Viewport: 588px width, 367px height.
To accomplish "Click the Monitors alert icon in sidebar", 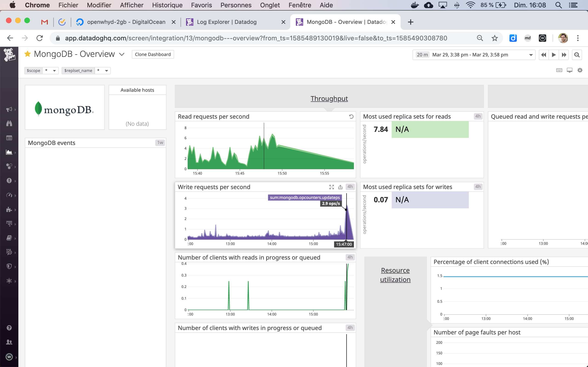I will point(9,181).
